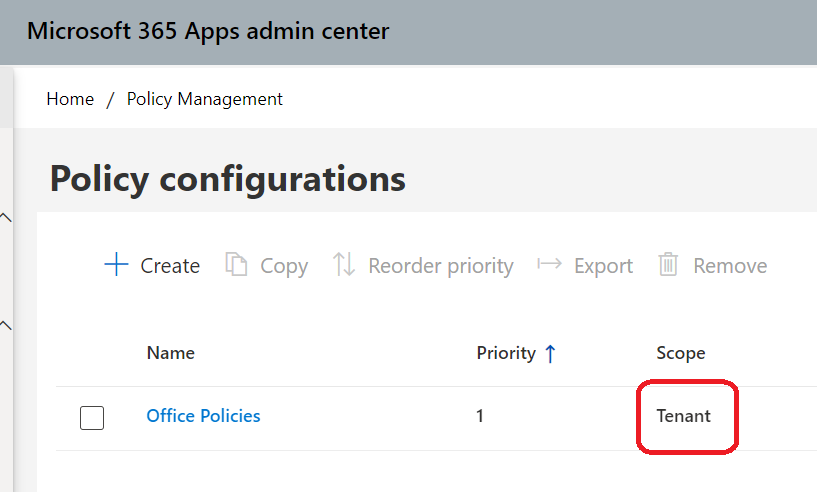817x492 pixels.
Task: Select the Office Policies row checkbox
Action: point(92,417)
